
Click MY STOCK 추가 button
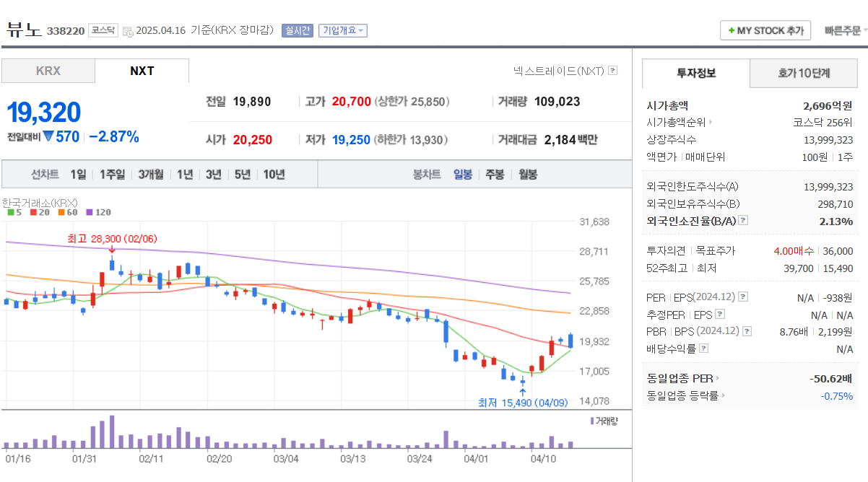765,30
